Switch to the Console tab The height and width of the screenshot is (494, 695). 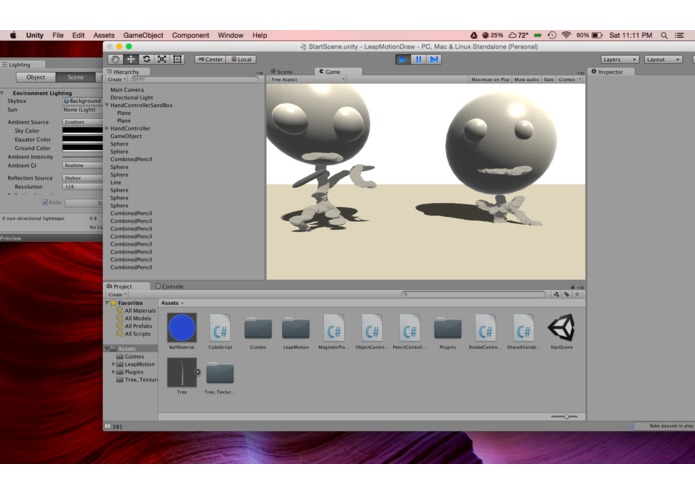click(169, 286)
